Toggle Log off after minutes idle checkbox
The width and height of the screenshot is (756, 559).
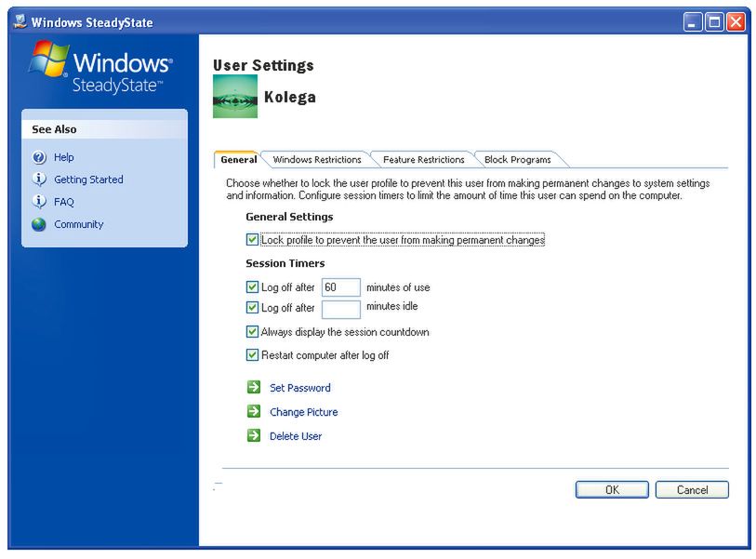point(252,308)
